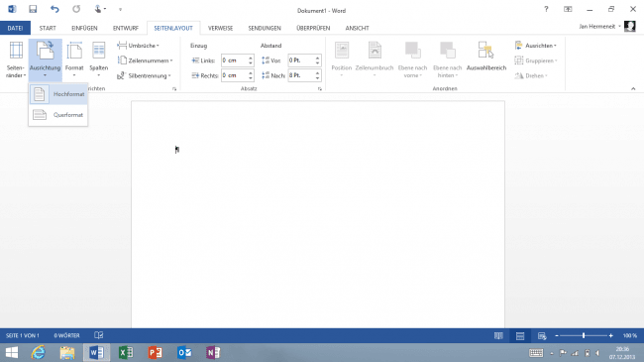Click the 0 WÖRTER word count
Viewport: 644px width, 362px height.
coord(66,335)
